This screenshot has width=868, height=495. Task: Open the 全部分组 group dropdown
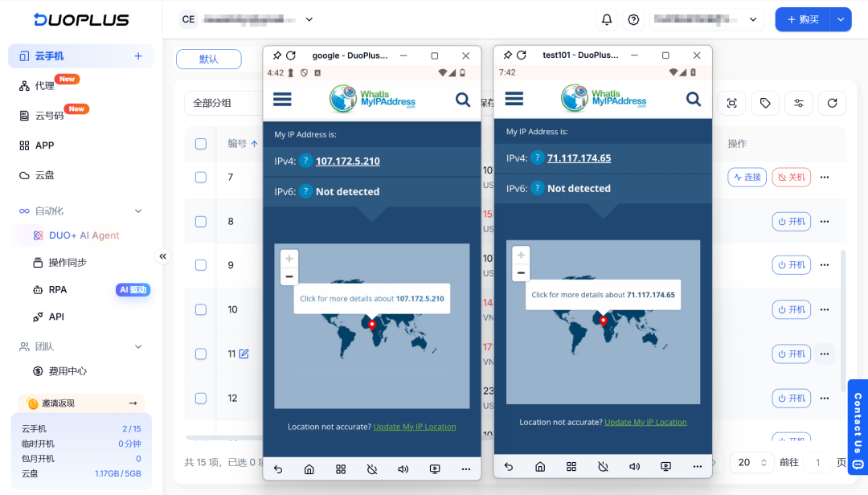point(223,103)
